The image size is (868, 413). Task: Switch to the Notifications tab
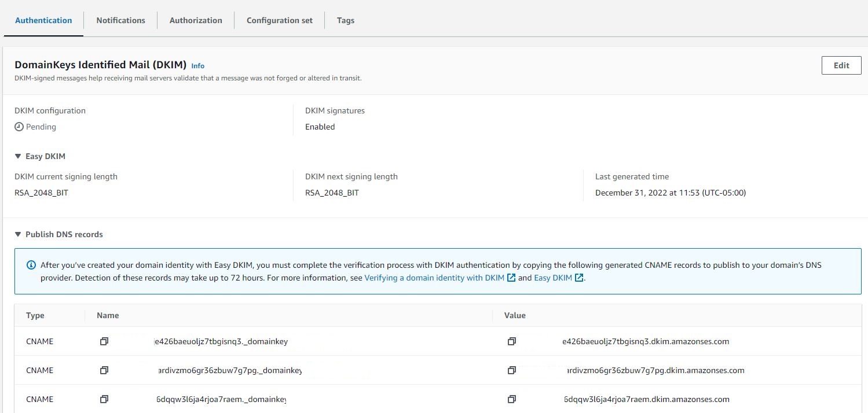pyautogui.click(x=120, y=20)
